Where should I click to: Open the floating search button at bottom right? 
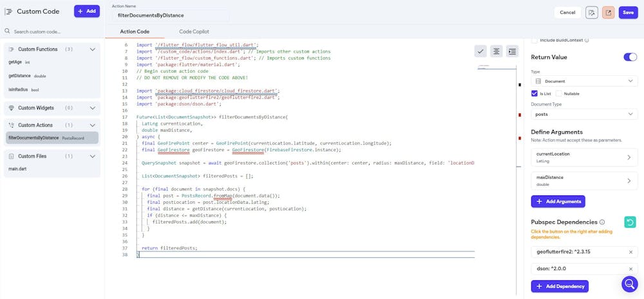click(x=630, y=284)
